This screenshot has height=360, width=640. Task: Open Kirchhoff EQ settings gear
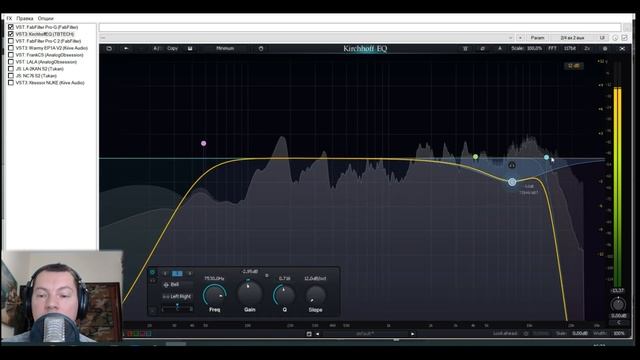605,48
